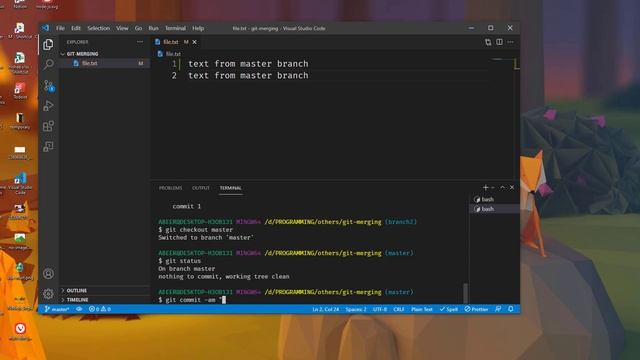Open the Terminal menu
This screenshot has height=360, width=640.
(176, 28)
